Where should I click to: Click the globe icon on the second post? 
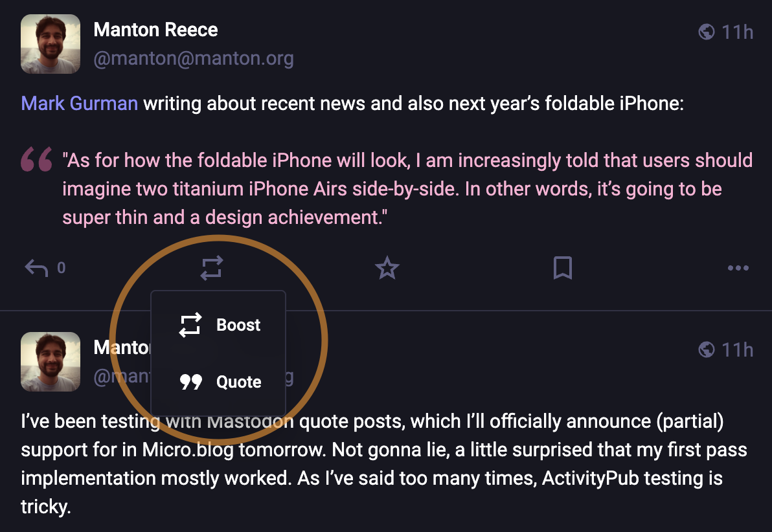point(707,350)
